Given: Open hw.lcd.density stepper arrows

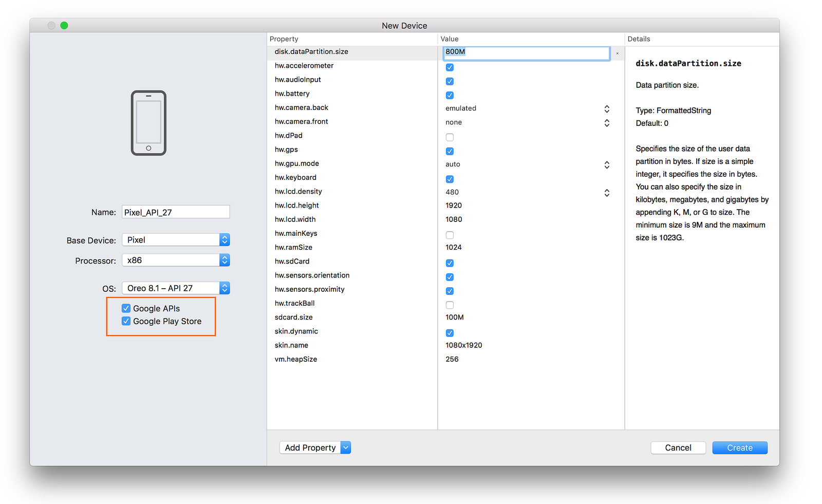Looking at the screenshot, I should (607, 193).
